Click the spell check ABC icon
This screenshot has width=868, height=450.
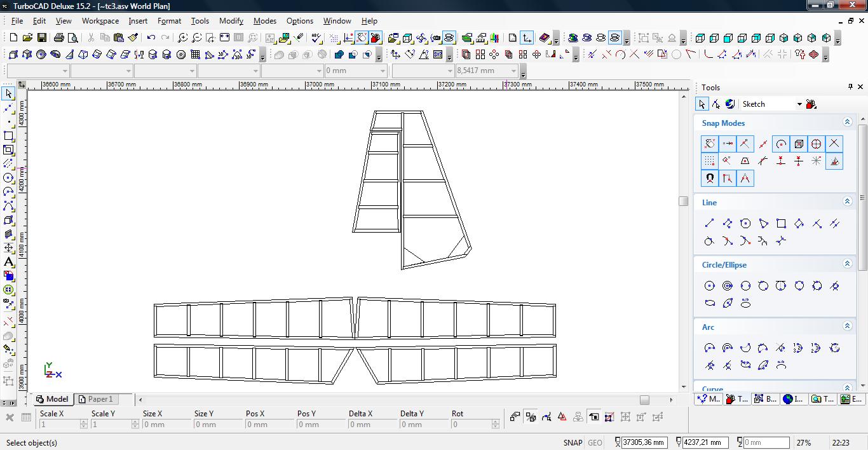point(317,38)
